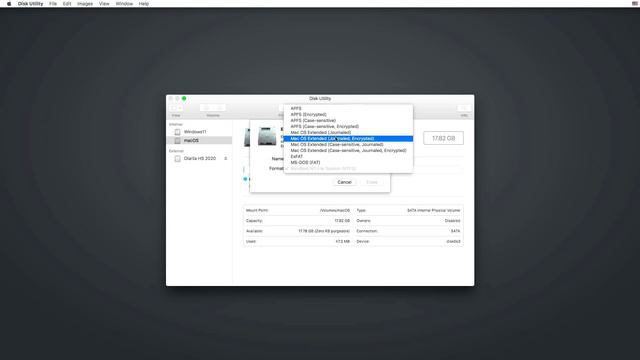Open the Edit menu
This screenshot has height=360, width=640.
[x=67, y=4]
